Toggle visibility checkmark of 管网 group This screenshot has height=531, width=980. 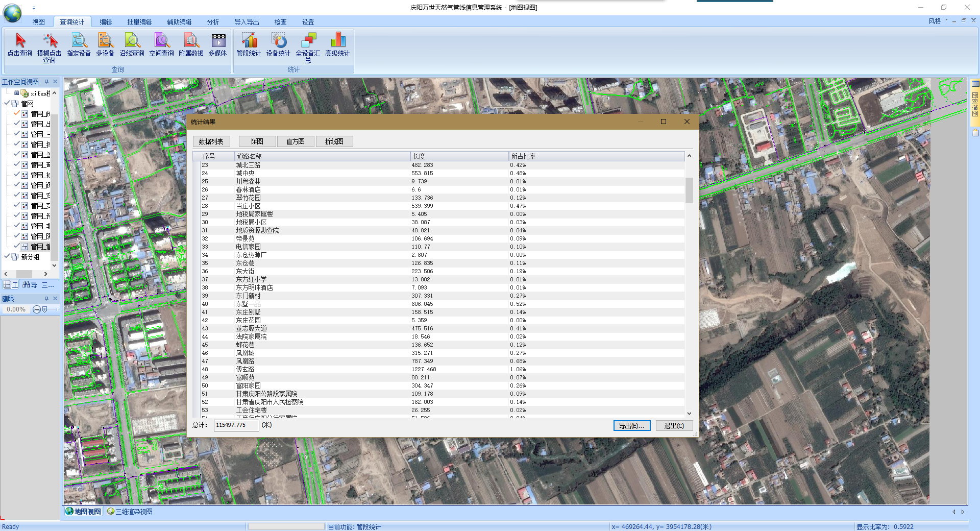pyautogui.click(x=7, y=103)
